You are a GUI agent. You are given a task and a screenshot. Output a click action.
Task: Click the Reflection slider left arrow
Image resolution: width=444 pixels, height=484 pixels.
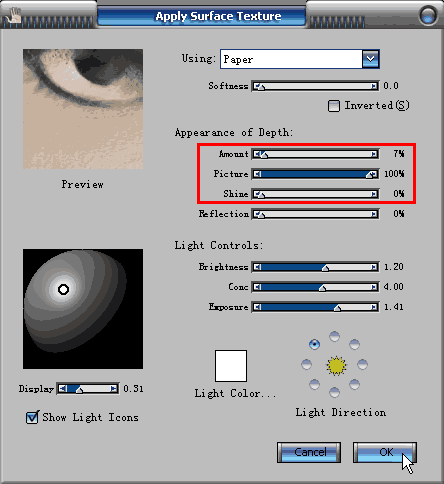[257, 214]
